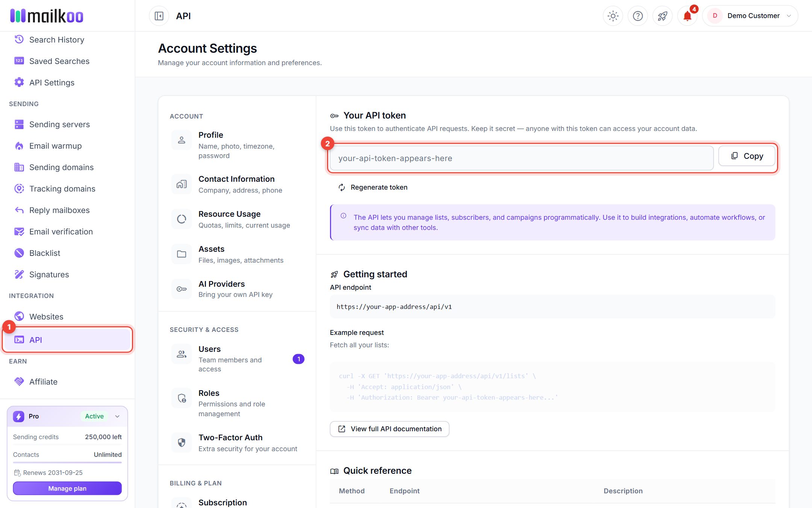Switch theme using the sun icon

point(613,16)
